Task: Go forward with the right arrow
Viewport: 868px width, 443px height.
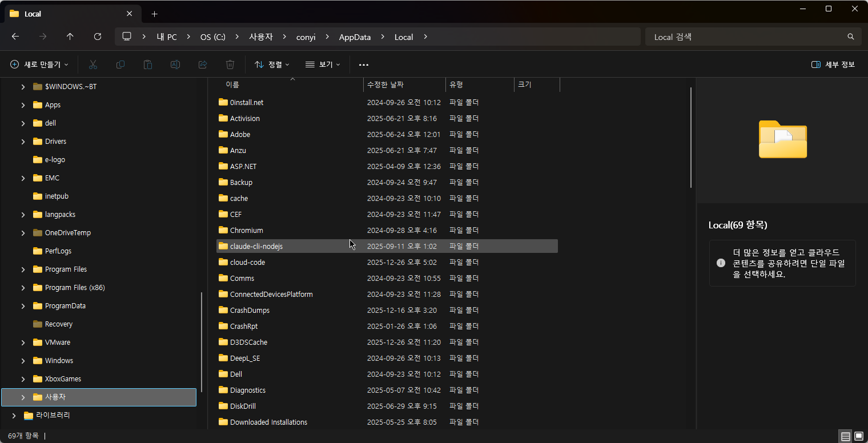Action: click(x=43, y=37)
